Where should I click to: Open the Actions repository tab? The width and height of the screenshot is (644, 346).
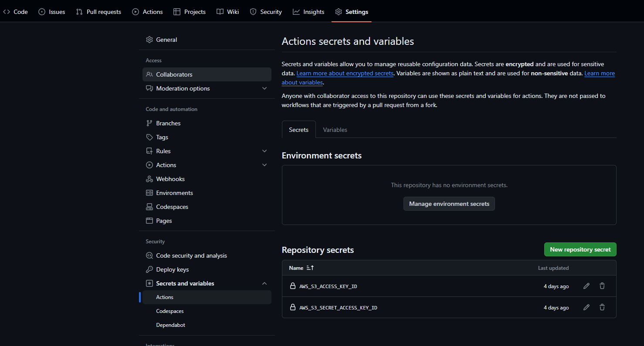click(147, 12)
